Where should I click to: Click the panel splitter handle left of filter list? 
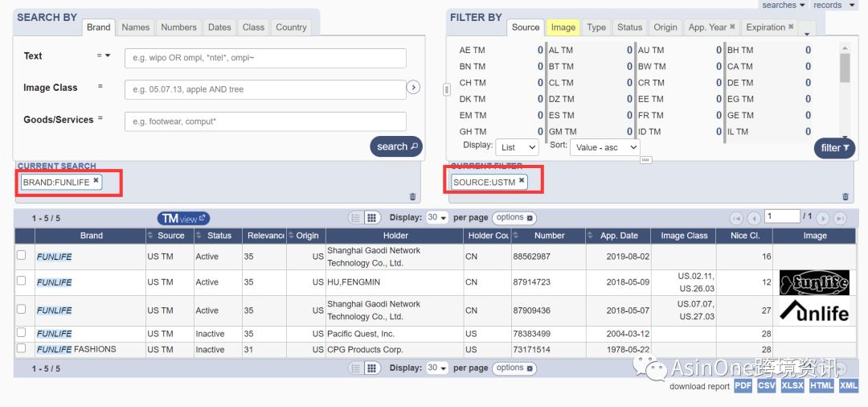click(447, 90)
